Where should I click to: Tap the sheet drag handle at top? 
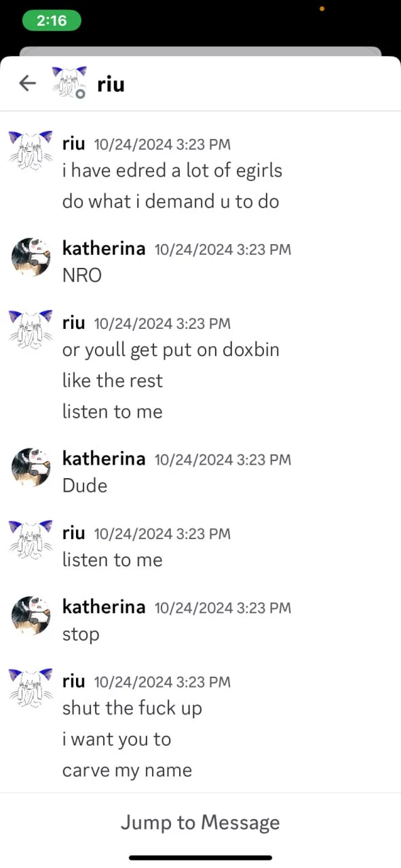200,52
